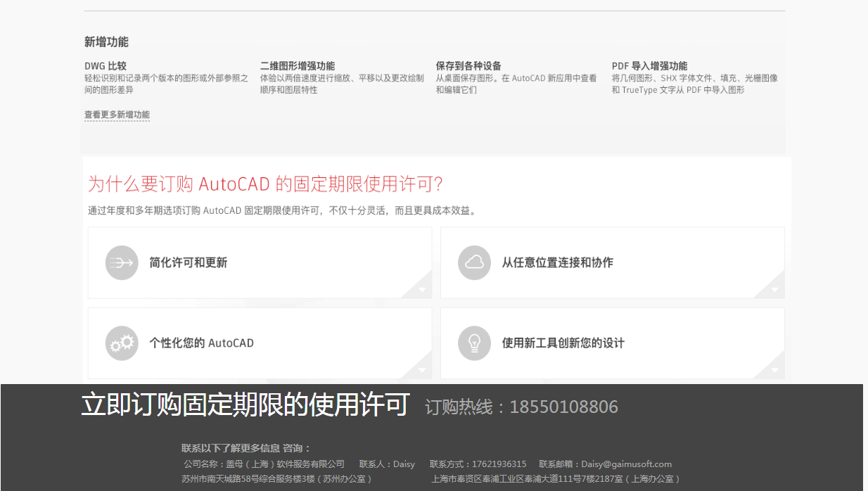868x491 pixels.
Task: Open the 查看更多新增功能 link
Action: tap(117, 115)
